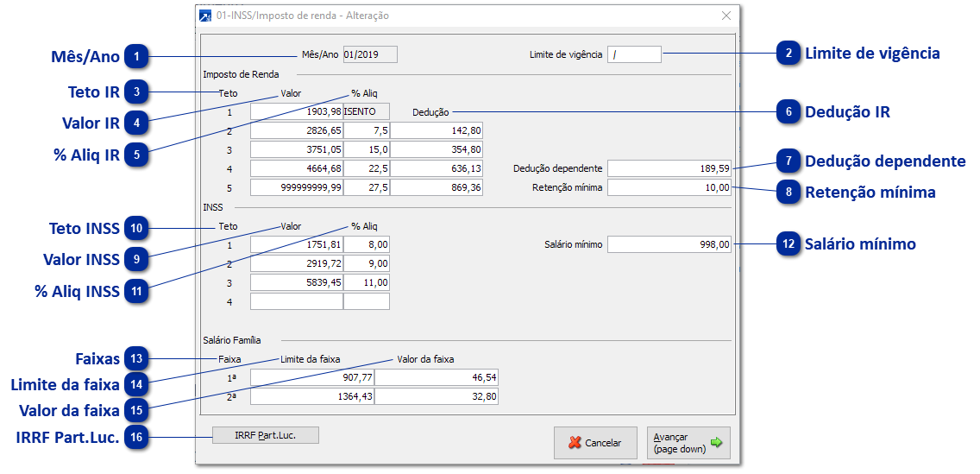Click the Dedução dependente field showing 189,59
Image resolution: width=980 pixels, height=474 pixels.
point(669,168)
